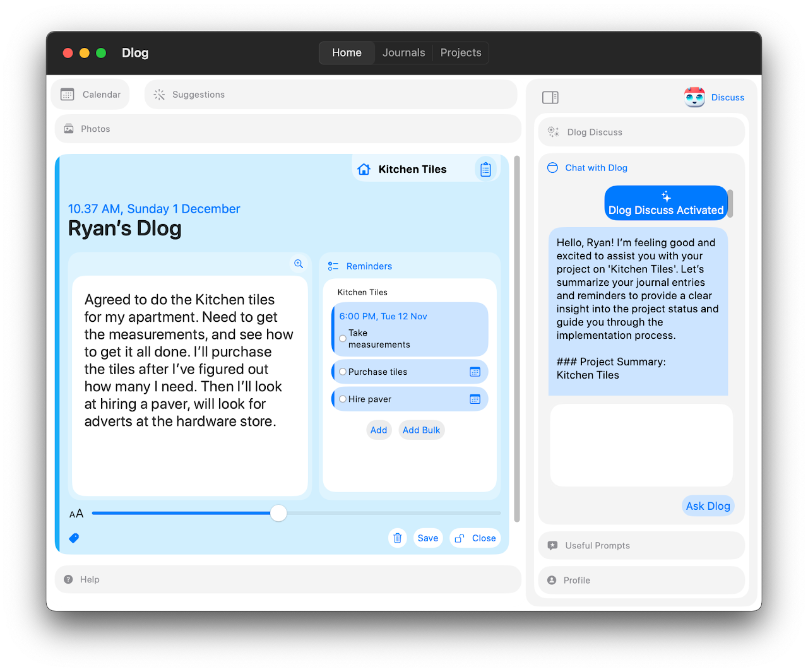Click the journal entry text area
Viewport: 808px width, 672px height.
pyautogui.click(x=190, y=386)
